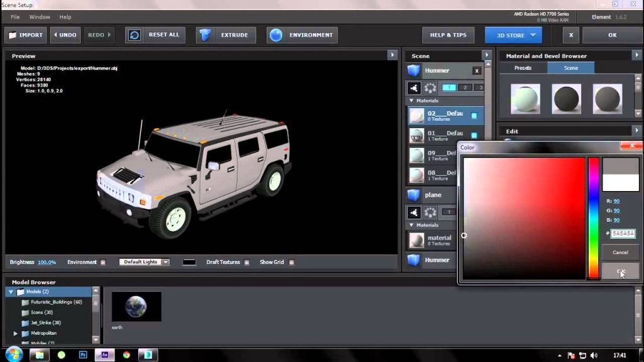Viewport: 644px width, 362px height.
Task: Click the Redo button
Action: (99, 35)
